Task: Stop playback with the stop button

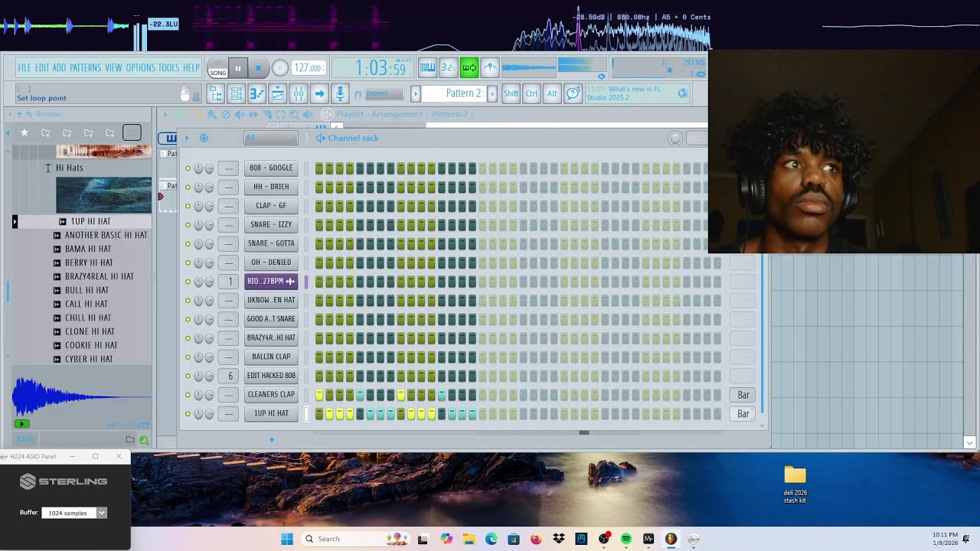Action: (x=258, y=68)
